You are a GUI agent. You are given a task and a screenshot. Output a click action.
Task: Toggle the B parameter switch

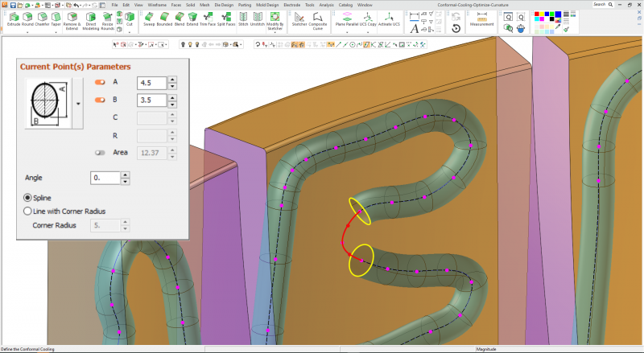[x=100, y=100]
